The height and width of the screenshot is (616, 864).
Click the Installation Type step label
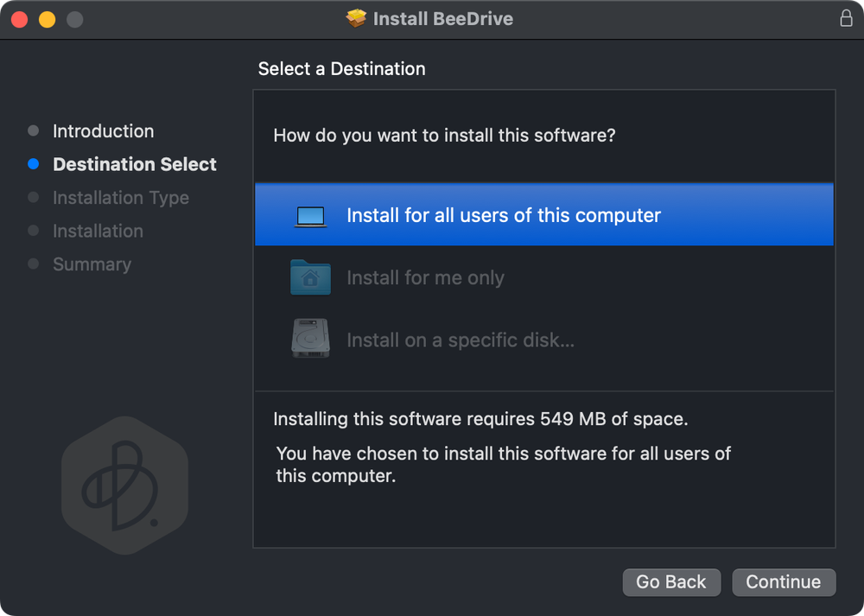121,198
